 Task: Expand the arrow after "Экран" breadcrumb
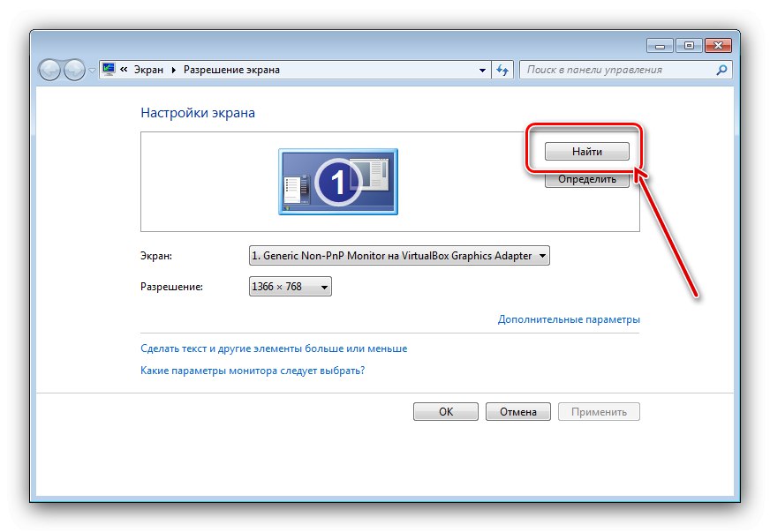point(173,71)
